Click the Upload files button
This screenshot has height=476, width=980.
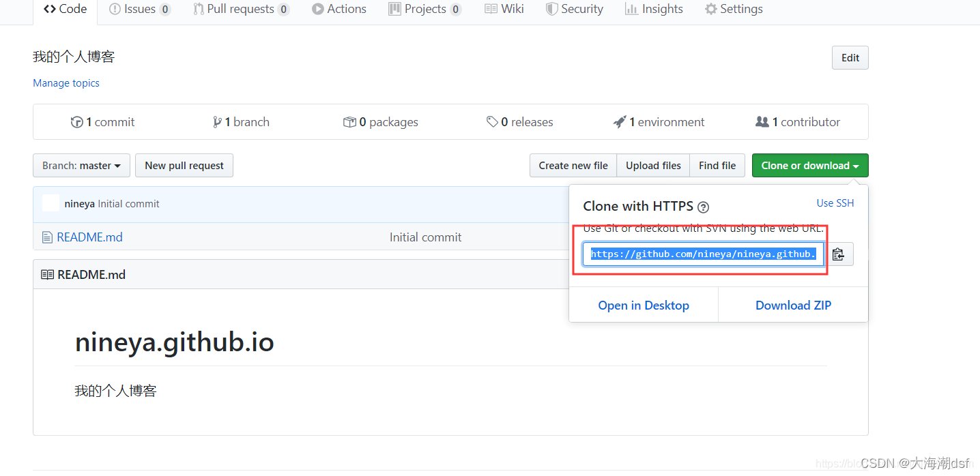(653, 166)
